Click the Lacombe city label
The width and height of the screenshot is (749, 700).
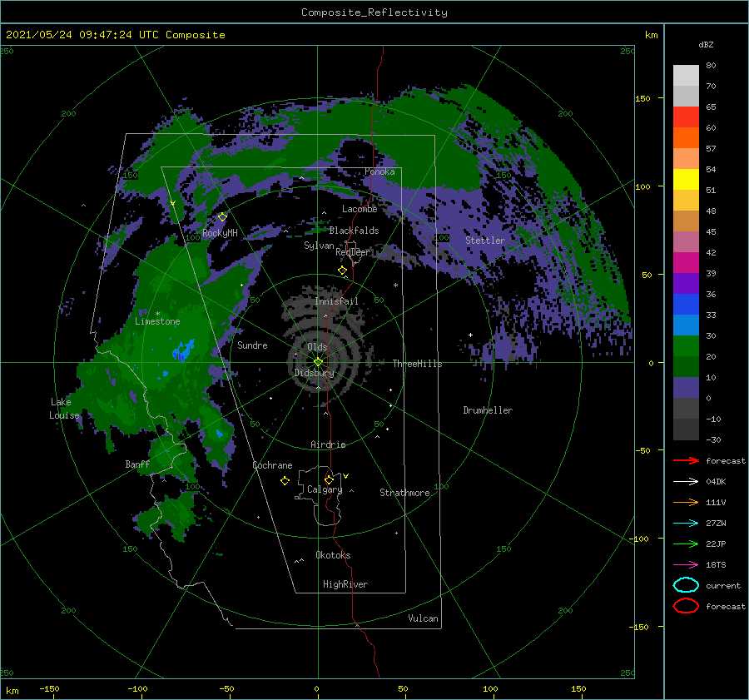pyautogui.click(x=360, y=209)
